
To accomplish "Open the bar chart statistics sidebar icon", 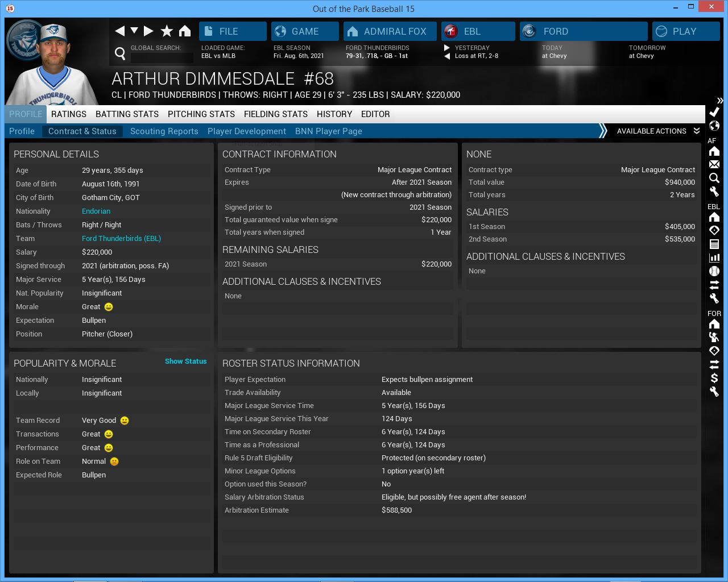I will [x=714, y=257].
